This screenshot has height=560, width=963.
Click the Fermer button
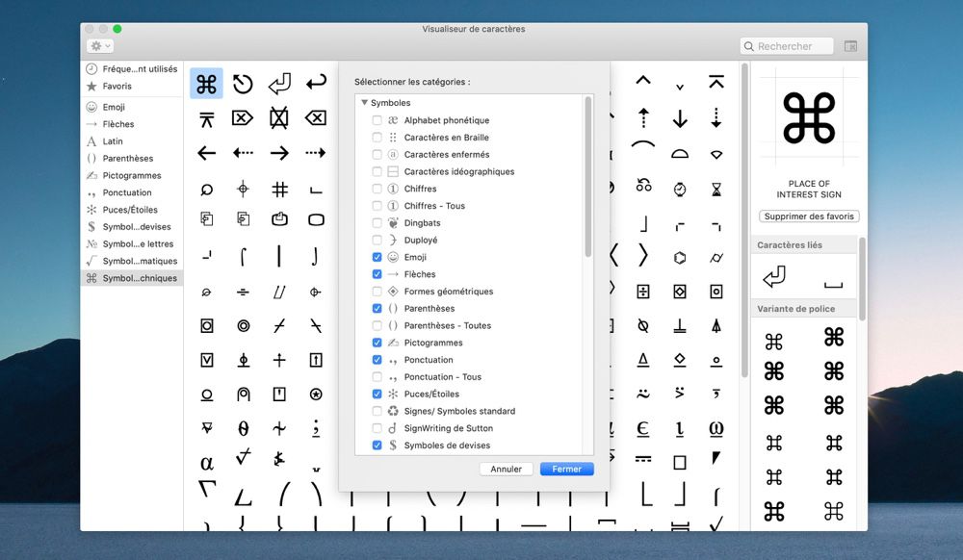tap(567, 470)
